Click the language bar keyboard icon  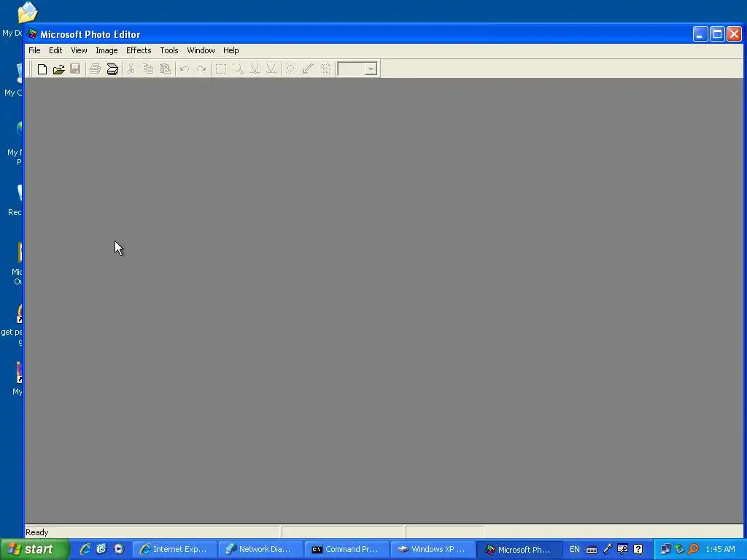click(592, 550)
